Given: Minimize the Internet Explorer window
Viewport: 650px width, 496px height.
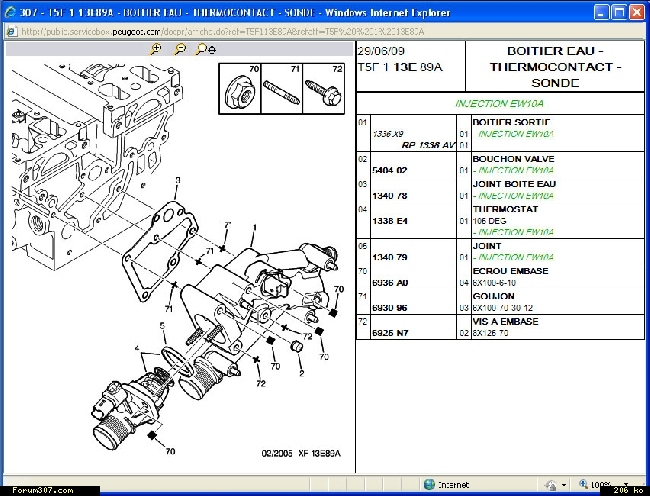Looking at the screenshot, I should 601,12.
